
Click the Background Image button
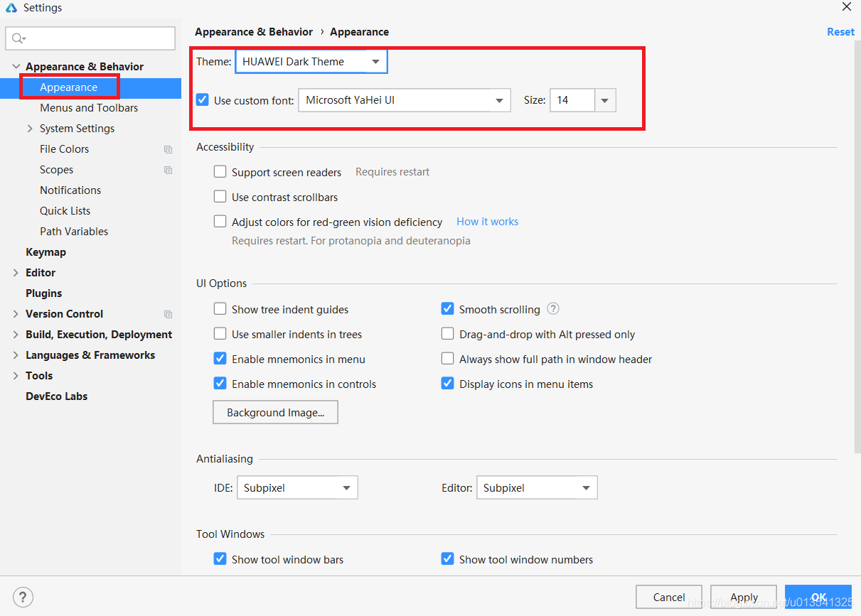[x=275, y=413]
